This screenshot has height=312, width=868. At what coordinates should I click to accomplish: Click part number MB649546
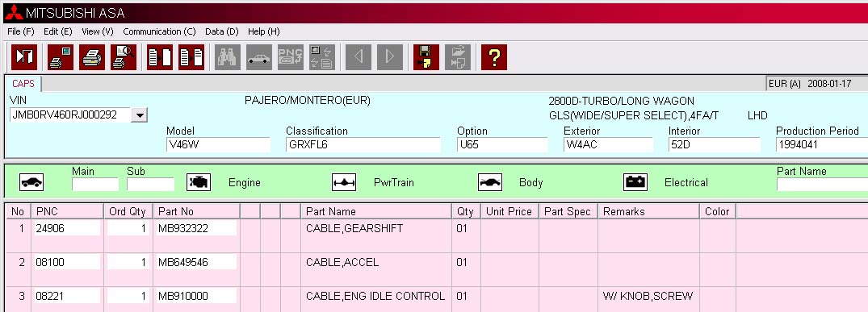(196, 262)
